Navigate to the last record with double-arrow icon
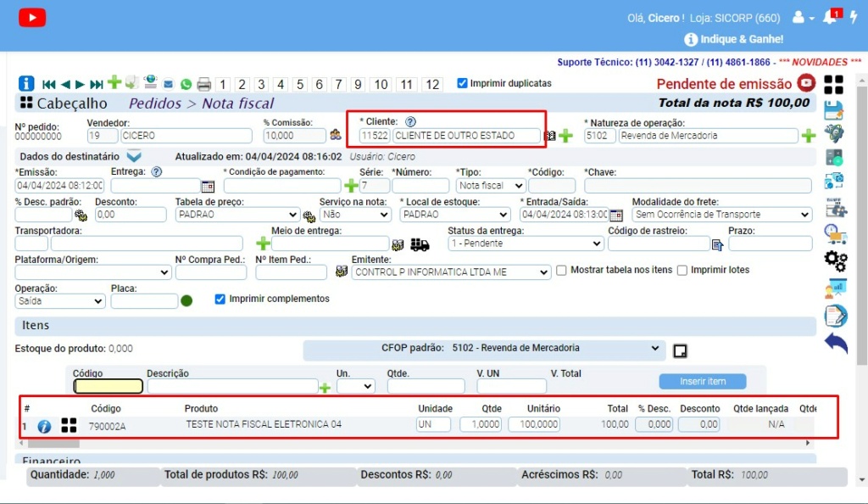The width and height of the screenshot is (868, 504). (96, 83)
